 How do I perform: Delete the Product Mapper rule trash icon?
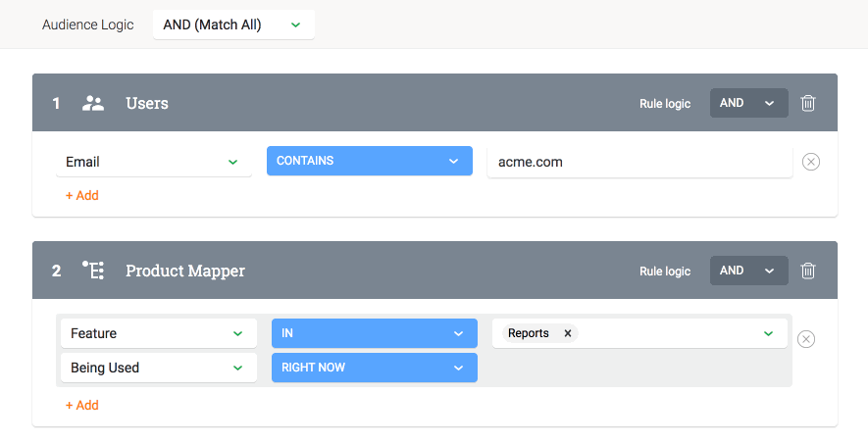pyautogui.click(x=807, y=271)
